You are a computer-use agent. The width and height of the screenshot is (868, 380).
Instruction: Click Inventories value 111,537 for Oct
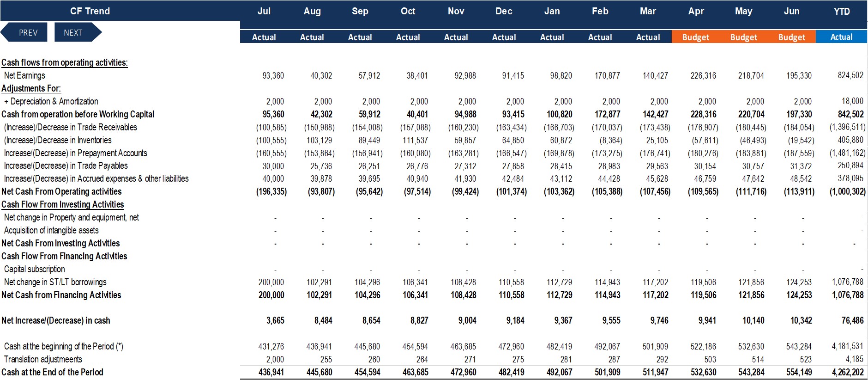pos(415,140)
